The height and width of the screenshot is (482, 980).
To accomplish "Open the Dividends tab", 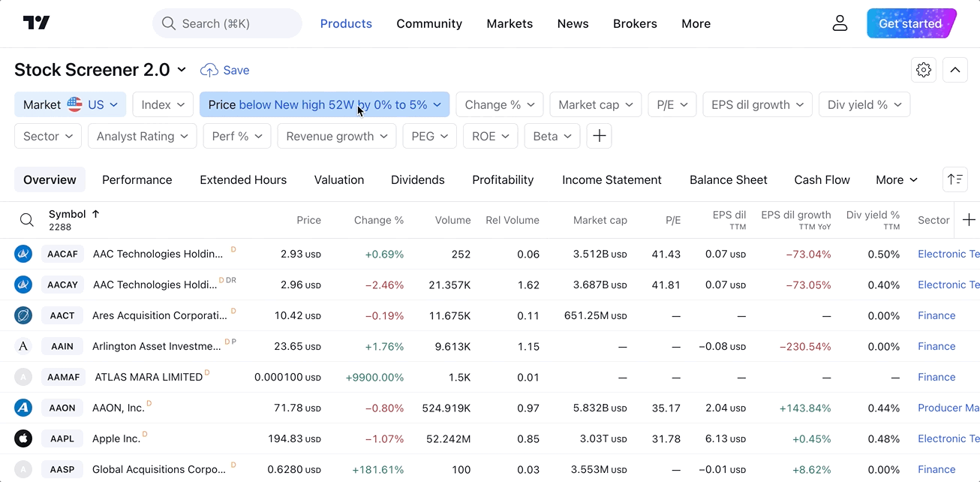I will [x=418, y=179].
